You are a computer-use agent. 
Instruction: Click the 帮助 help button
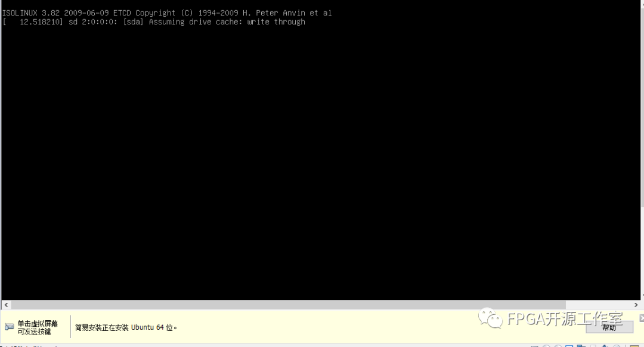(x=609, y=327)
